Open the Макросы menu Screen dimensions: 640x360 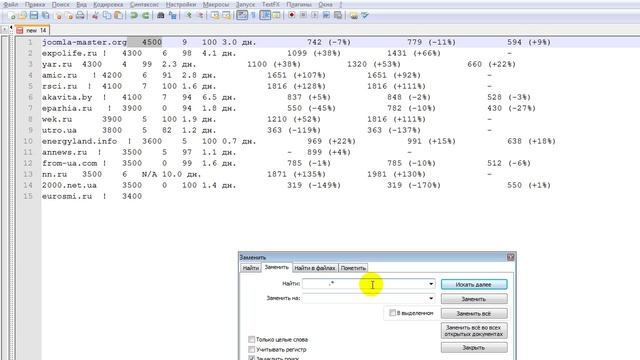216,4
